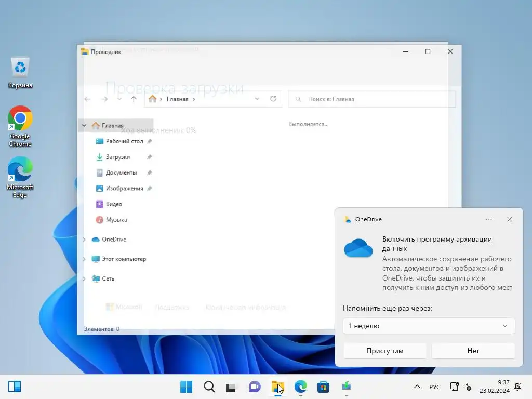The height and width of the screenshot is (399, 532).
Task: Click the breadcrumb chevron after 'Главная'
Action: pyautogui.click(x=194, y=99)
